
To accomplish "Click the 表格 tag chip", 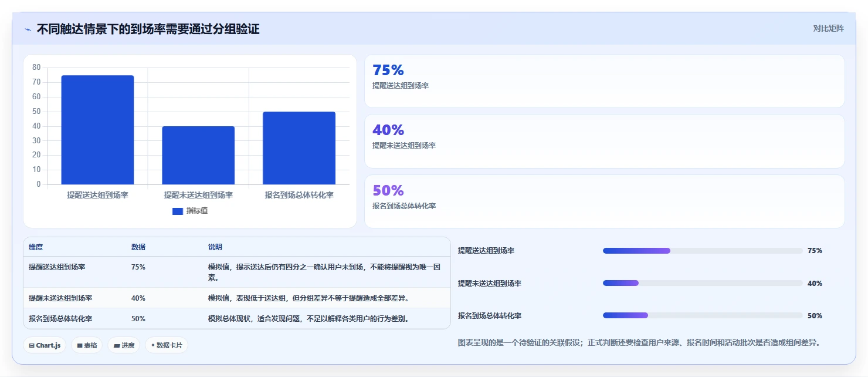I will (x=86, y=345).
